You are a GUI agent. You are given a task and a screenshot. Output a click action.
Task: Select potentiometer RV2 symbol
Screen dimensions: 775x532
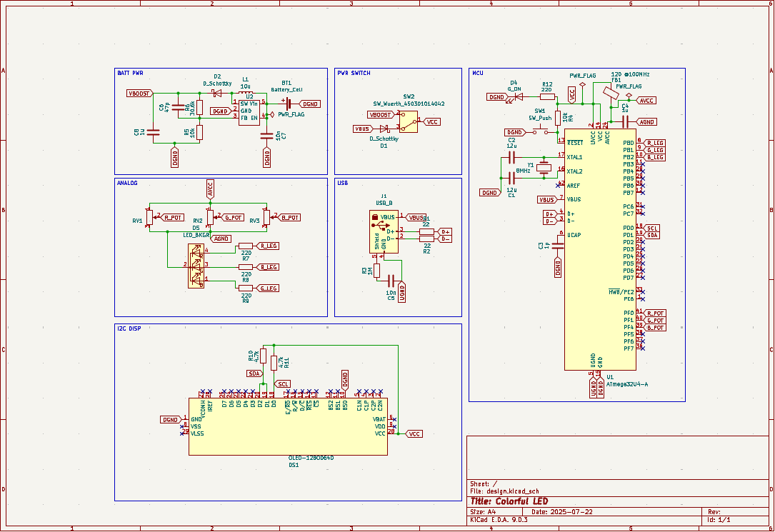pos(210,217)
